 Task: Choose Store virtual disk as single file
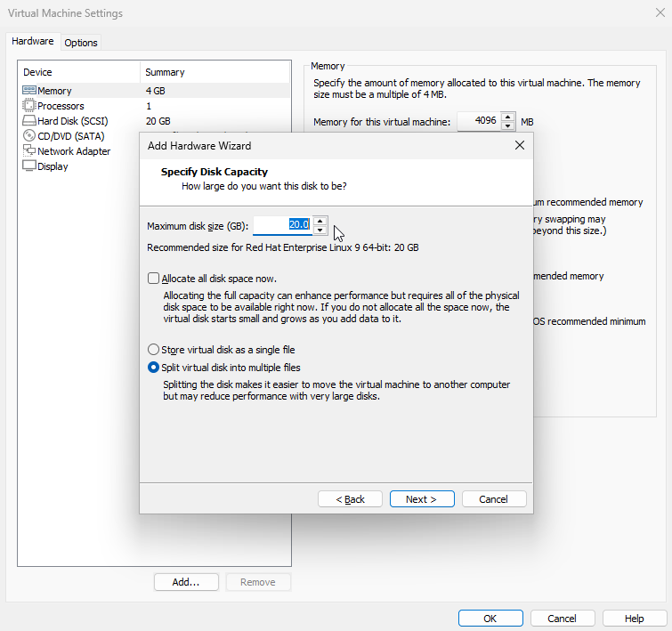154,350
